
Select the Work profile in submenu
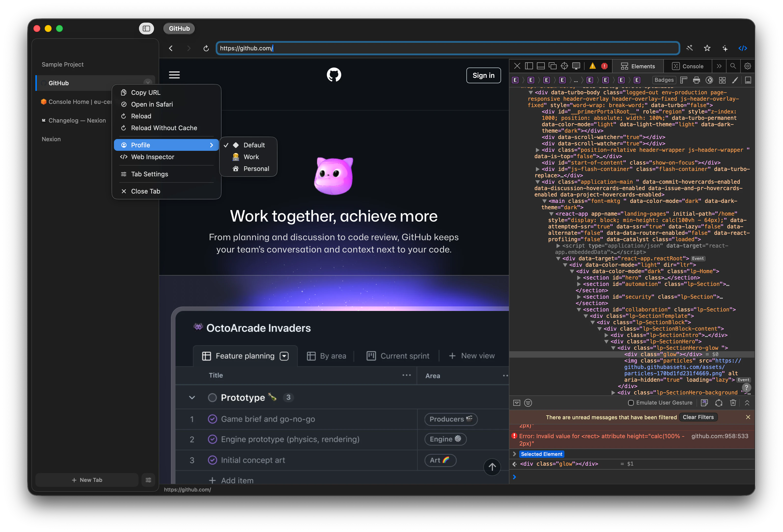point(248,157)
